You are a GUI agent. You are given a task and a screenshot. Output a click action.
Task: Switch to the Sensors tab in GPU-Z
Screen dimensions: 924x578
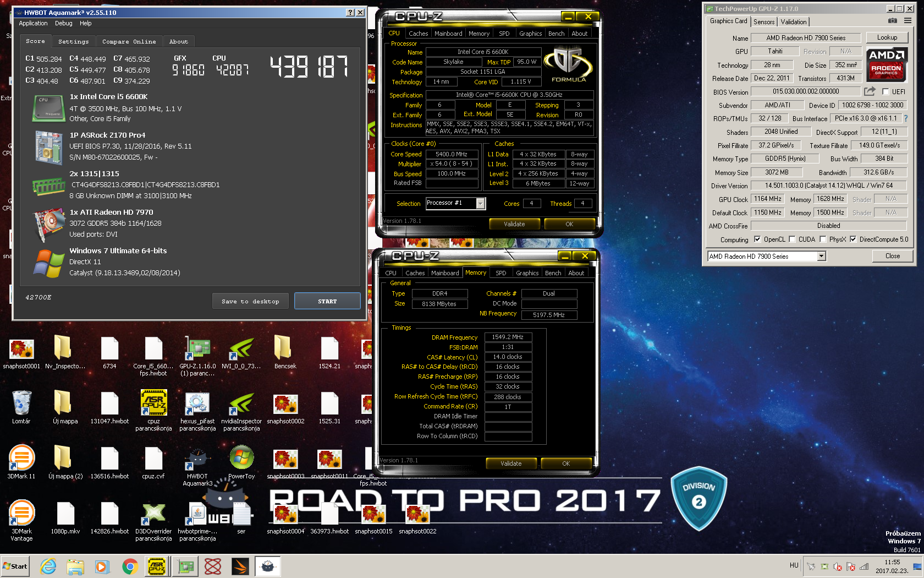(x=764, y=22)
